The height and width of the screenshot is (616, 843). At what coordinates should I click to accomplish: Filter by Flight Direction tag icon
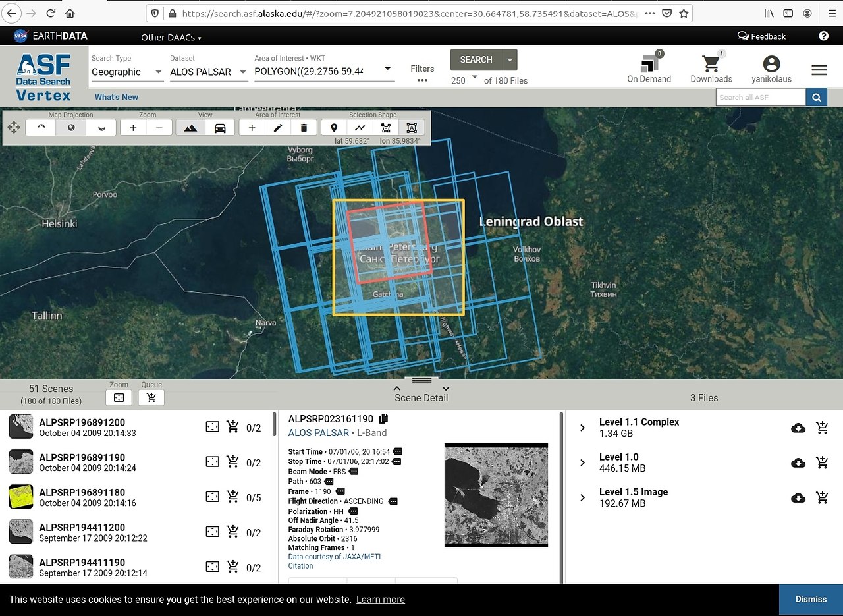coord(393,501)
